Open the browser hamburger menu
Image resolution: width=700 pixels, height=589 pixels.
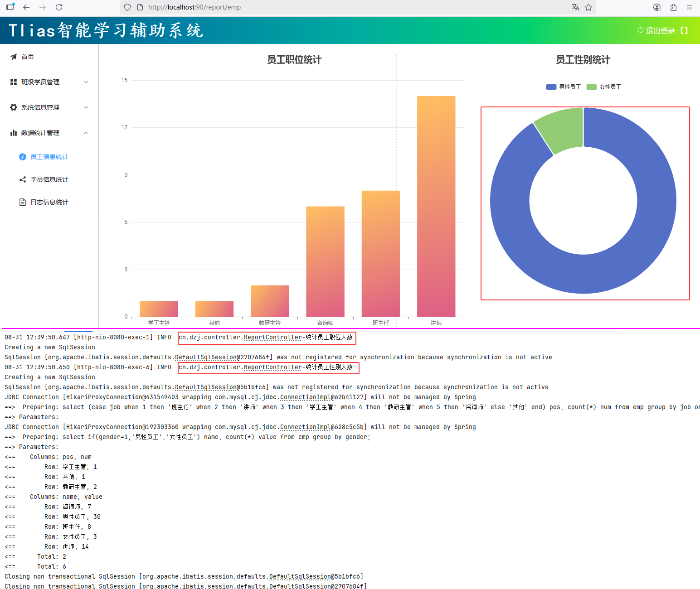(690, 7)
